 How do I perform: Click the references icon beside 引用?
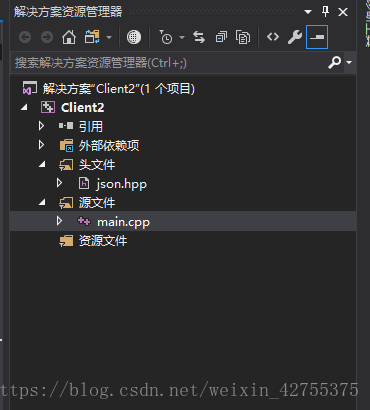[66, 126]
